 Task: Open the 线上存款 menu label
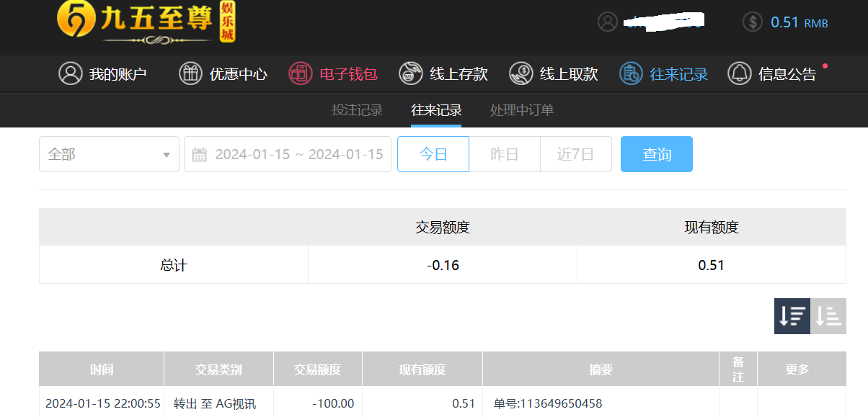pos(459,73)
